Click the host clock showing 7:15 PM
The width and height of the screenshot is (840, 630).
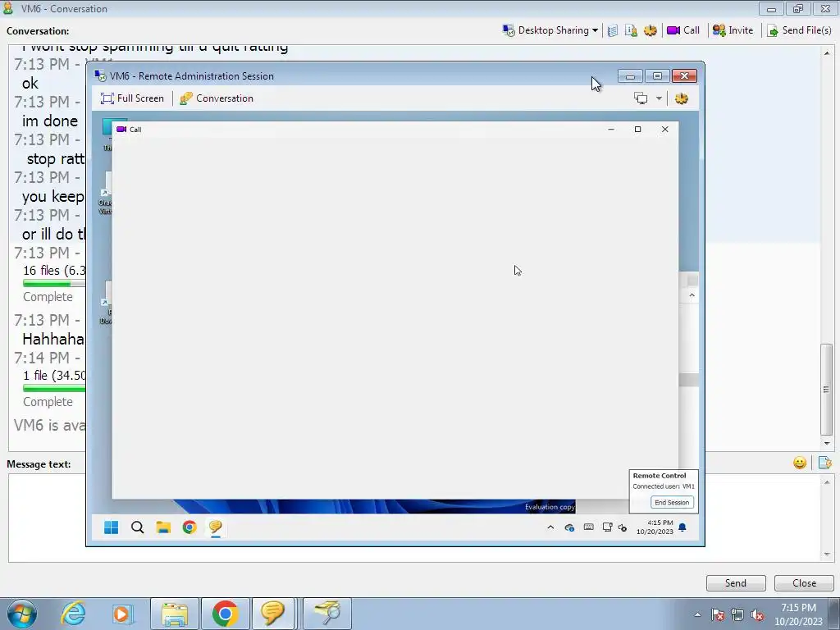point(798,614)
